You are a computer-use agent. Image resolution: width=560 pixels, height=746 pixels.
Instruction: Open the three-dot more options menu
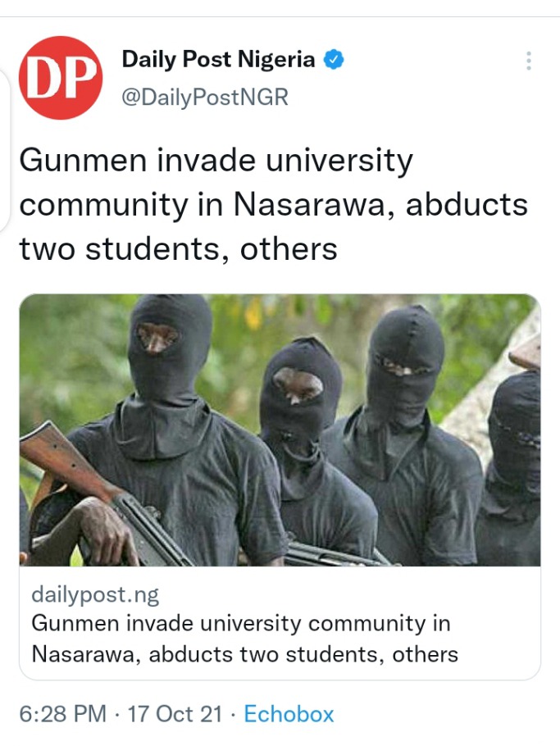[529, 61]
